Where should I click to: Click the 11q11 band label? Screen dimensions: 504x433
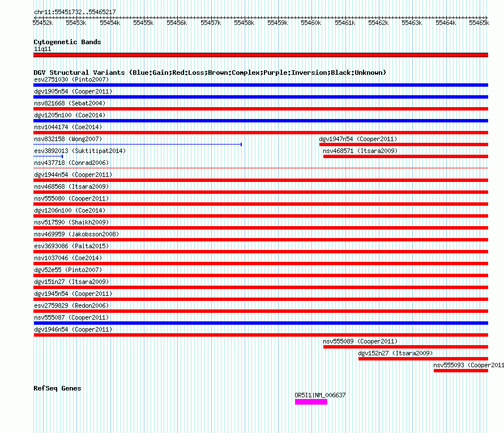coord(42,49)
